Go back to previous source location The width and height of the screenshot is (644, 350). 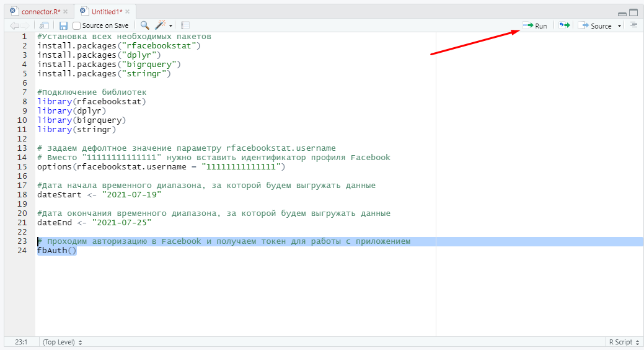click(14, 25)
